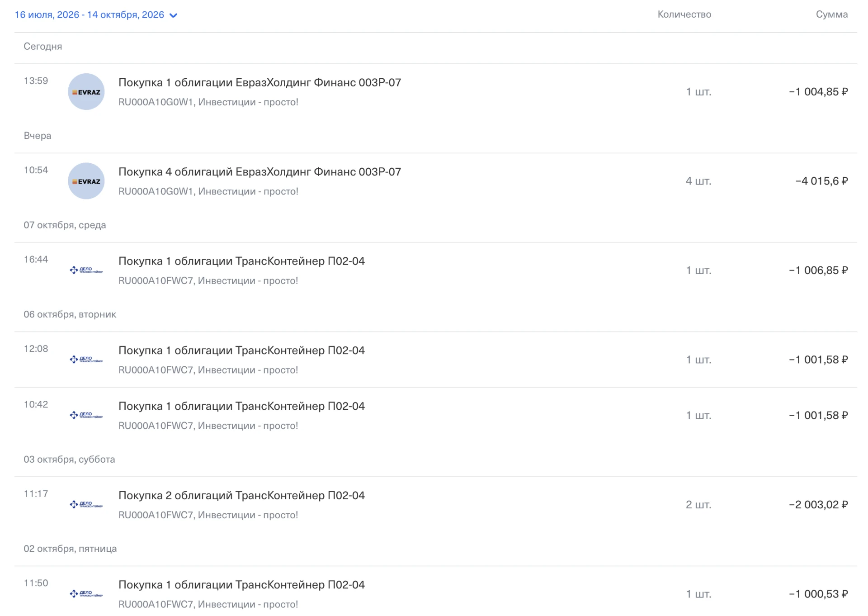Click ТрансКонтейнер logo in the 11:17 row
This screenshot has height=616, width=868.
(x=86, y=504)
